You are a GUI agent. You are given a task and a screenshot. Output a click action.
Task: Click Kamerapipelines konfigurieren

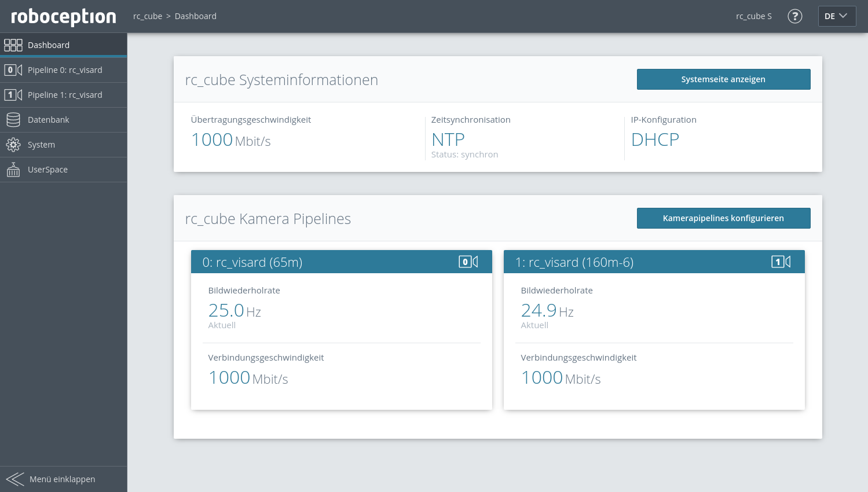click(723, 218)
